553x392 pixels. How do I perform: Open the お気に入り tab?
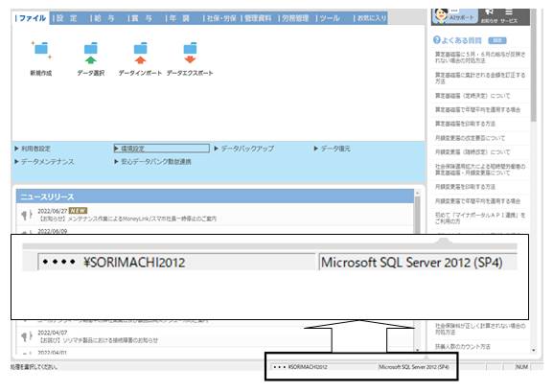[371, 18]
